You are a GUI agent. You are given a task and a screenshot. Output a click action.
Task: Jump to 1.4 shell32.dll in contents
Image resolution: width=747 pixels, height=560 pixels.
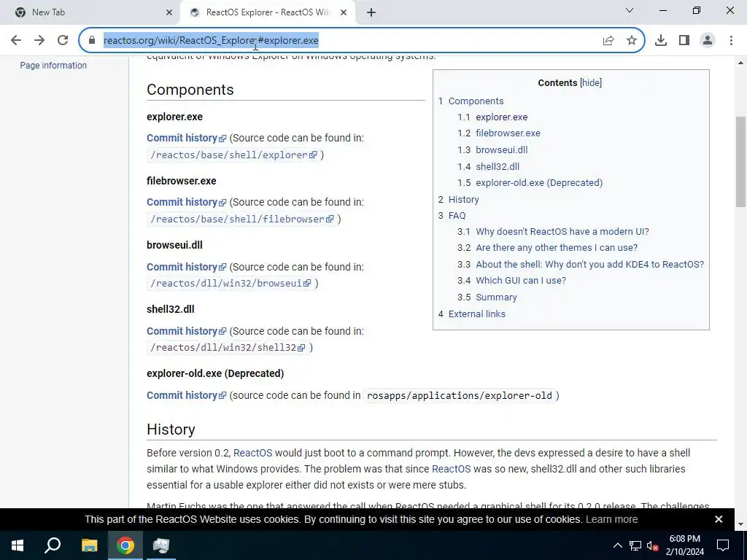488,167
